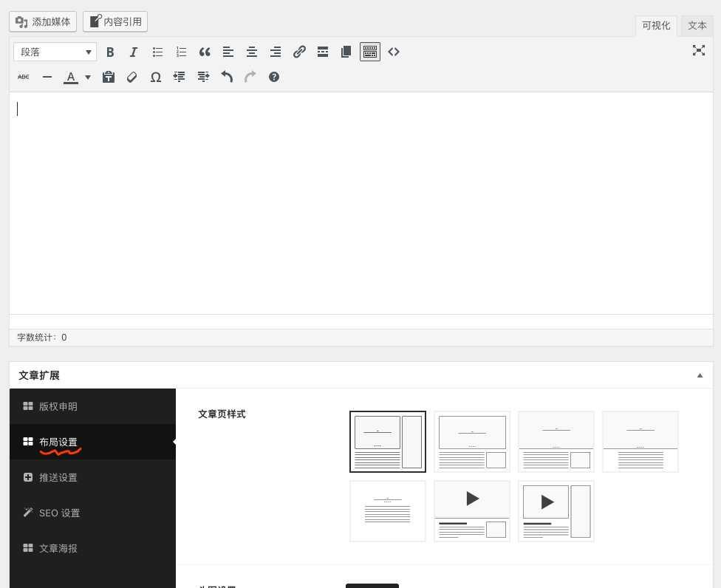The height and width of the screenshot is (588, 721).
Task: Open the SEO 设置 tab
Action: pyautogui.click(x=92, y=513)
